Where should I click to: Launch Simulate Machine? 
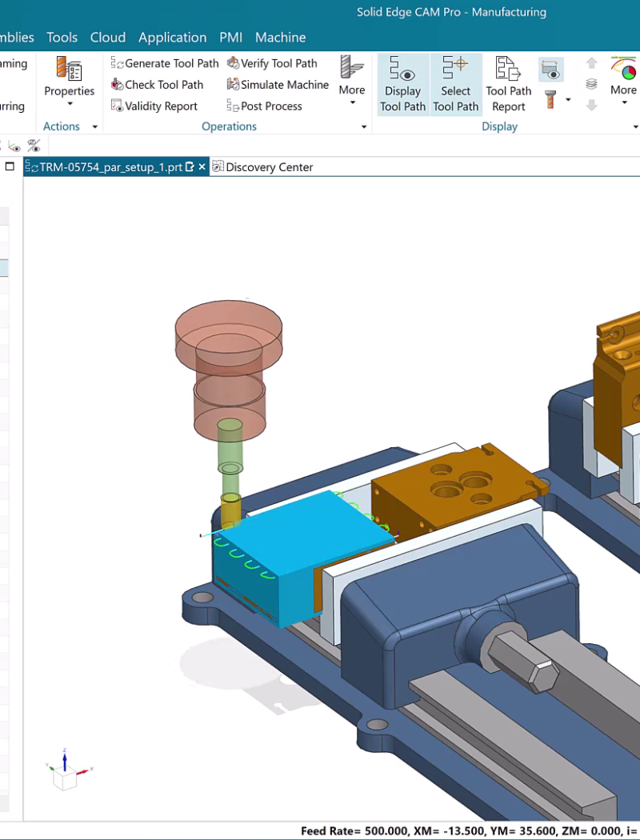(x=278, y=85)
